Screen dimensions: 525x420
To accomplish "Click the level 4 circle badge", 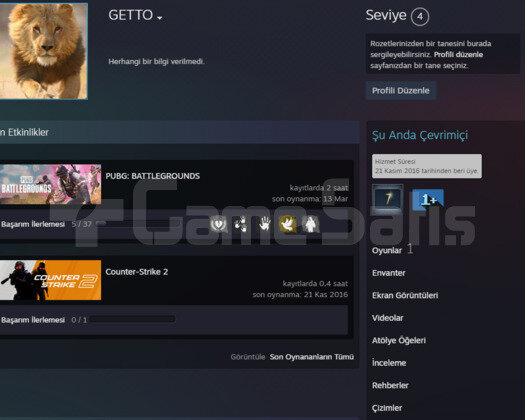I will click(420, 16).
